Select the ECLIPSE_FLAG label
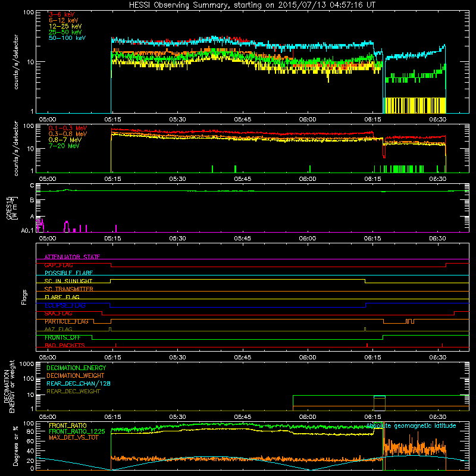The image size is (476, 476). [65, 305]
